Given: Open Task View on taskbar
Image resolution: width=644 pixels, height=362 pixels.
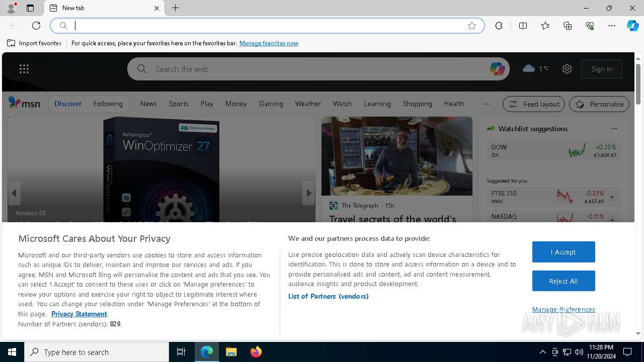Looking at the screenshot, I should 181,352.
